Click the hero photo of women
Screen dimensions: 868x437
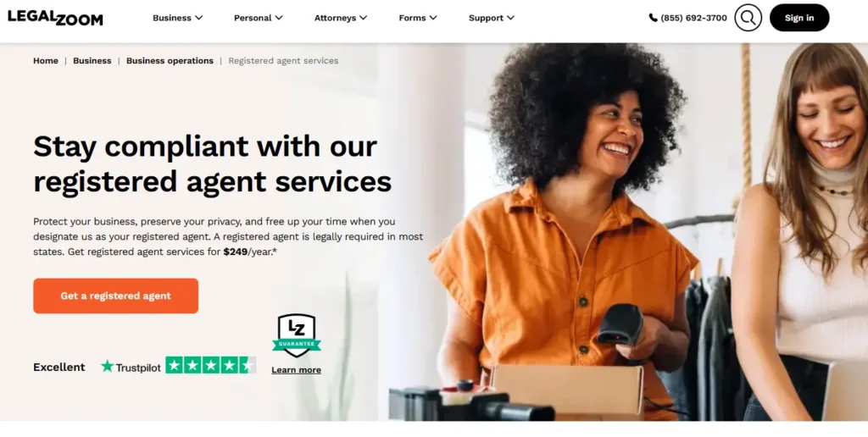[x=628, y=232]
